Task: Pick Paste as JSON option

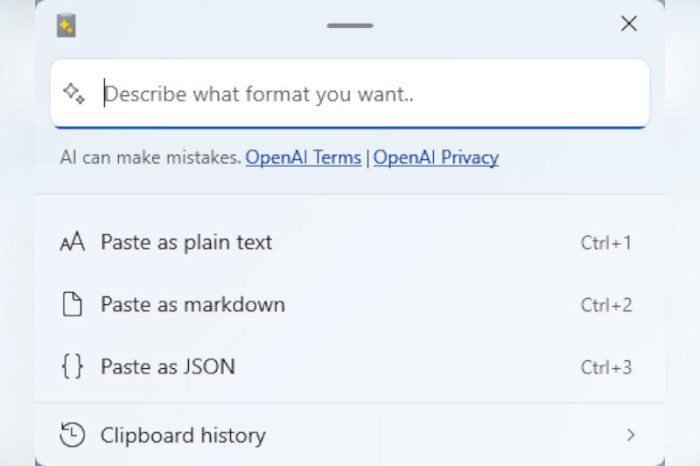Action: tap(168, 367)
